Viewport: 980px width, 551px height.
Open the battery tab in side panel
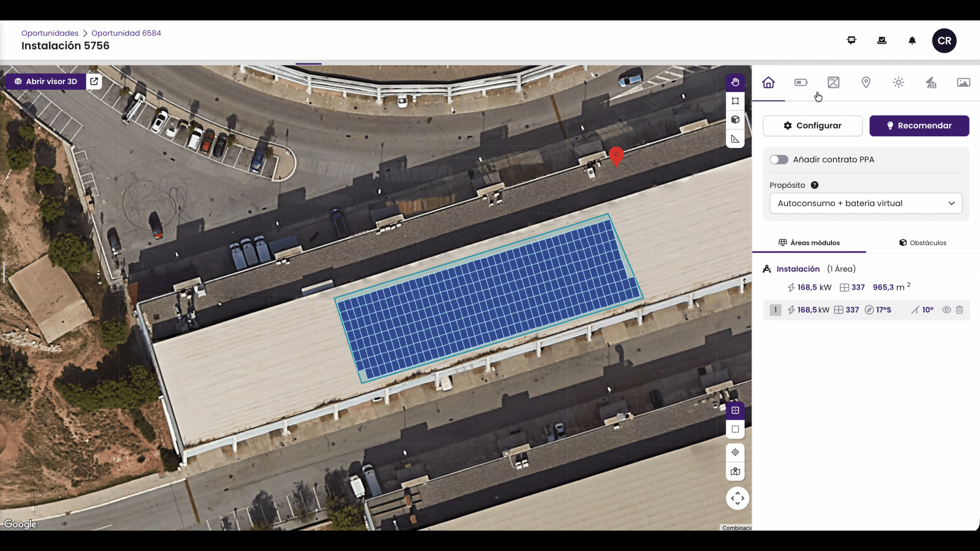click(801, 83)
